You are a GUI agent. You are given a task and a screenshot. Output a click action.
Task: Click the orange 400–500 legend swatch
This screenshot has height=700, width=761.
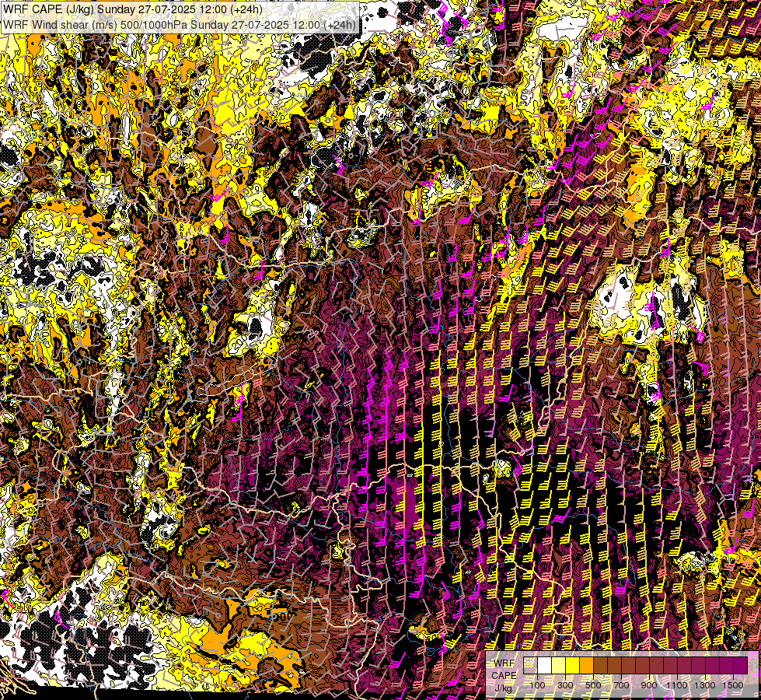pos(586,665)
